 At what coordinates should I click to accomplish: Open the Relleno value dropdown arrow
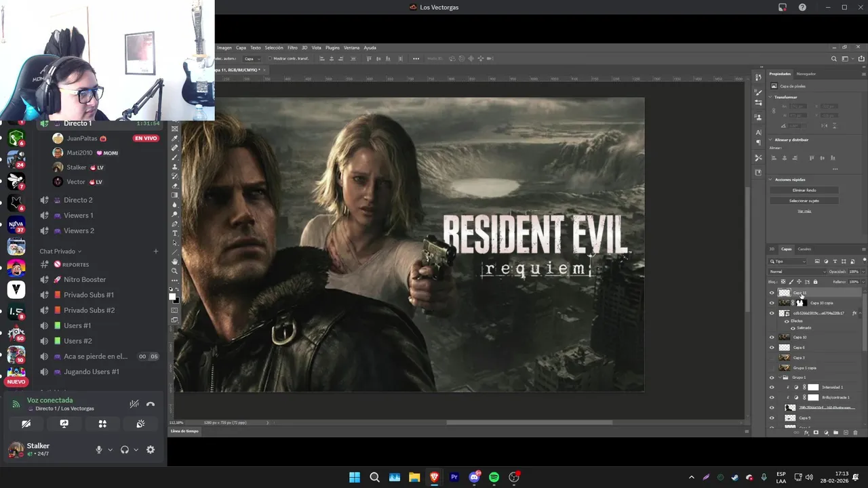[863, 281]
